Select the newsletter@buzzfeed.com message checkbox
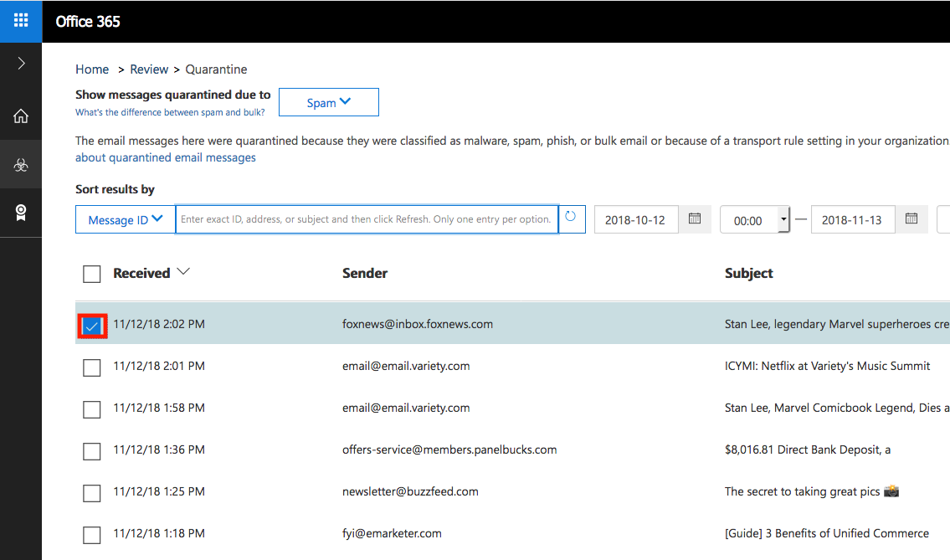 click(92, 493)
